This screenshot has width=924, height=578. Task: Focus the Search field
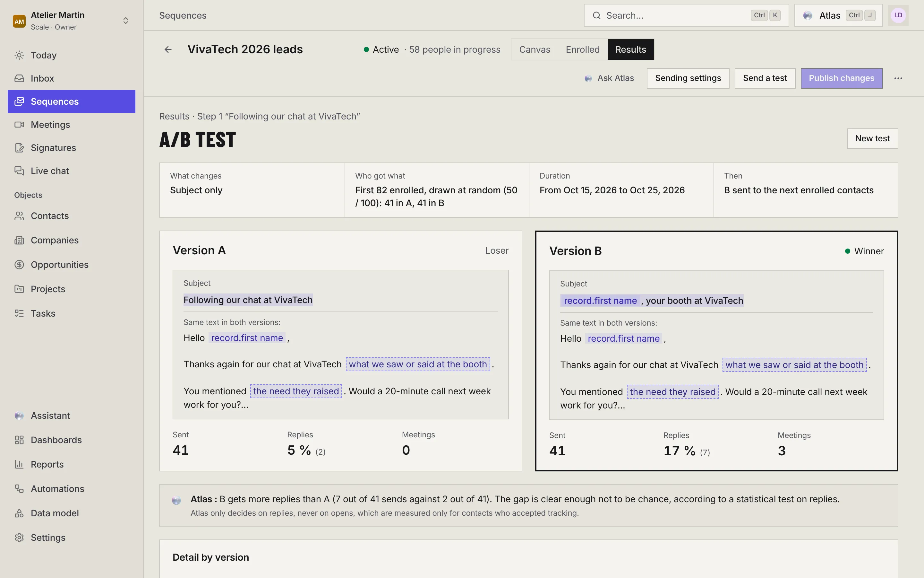pos(686,15)
